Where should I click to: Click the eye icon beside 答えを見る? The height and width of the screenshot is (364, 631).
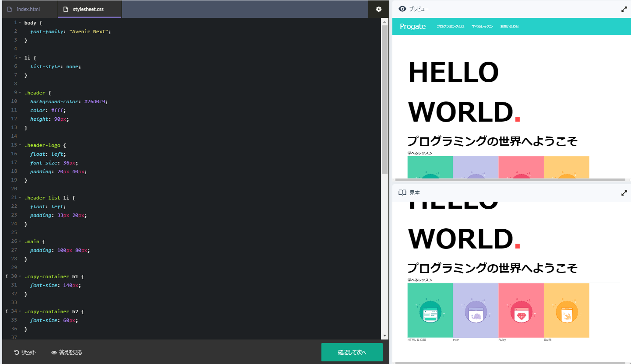tap(54, 352)
